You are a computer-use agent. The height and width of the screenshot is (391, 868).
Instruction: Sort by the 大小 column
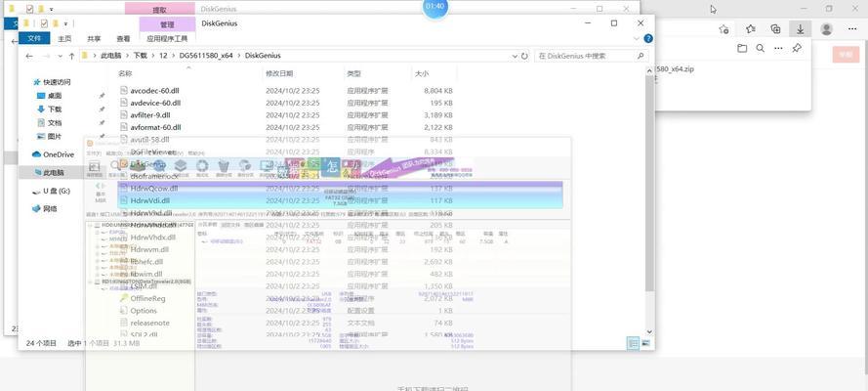point(421,73)
